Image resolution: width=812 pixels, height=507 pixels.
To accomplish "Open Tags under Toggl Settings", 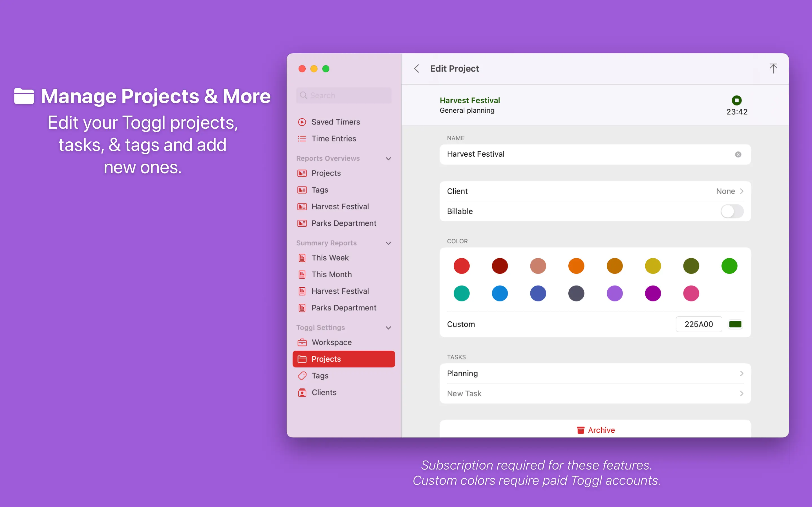I will pos(319,375).
